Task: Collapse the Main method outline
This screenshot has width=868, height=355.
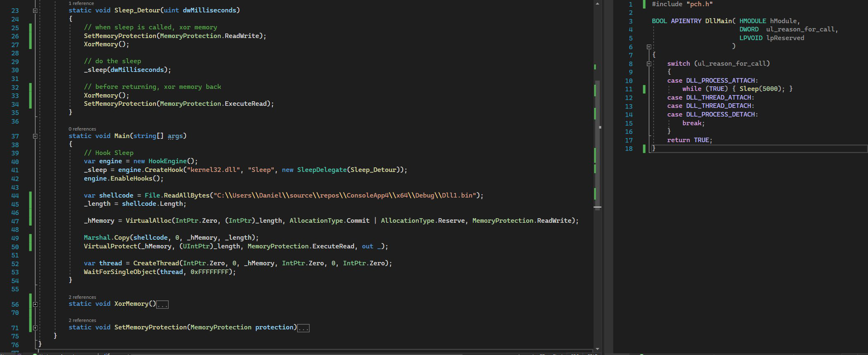Action: click(35, 136)
